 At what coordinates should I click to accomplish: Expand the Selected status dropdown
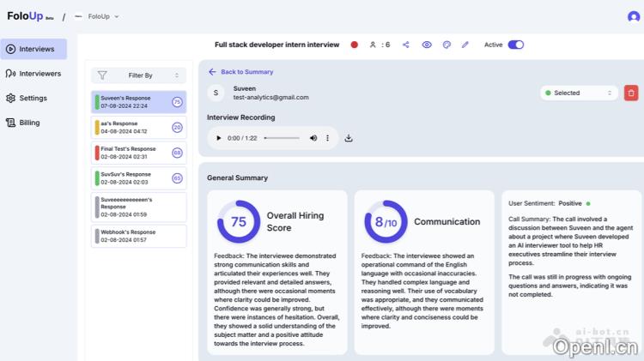coord(579,93)
